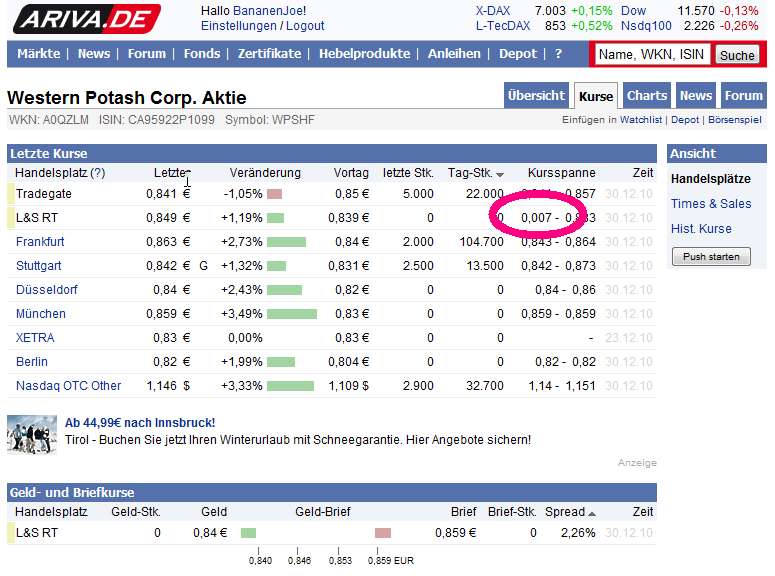Open Hebelprodukte menu item
Screen dimensions: 775x576
[364, 54]
